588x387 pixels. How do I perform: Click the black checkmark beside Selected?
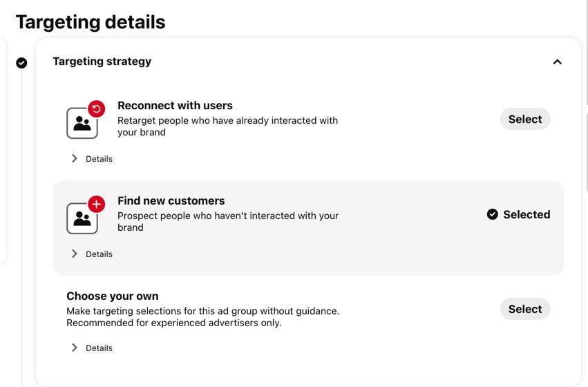[x=493, y=214]
